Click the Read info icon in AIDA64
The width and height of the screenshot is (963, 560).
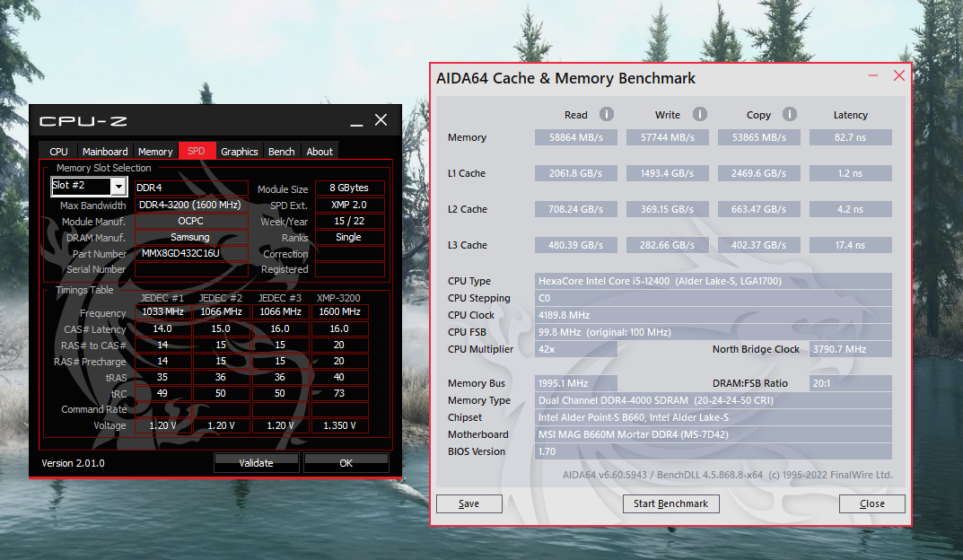(606, 114)
